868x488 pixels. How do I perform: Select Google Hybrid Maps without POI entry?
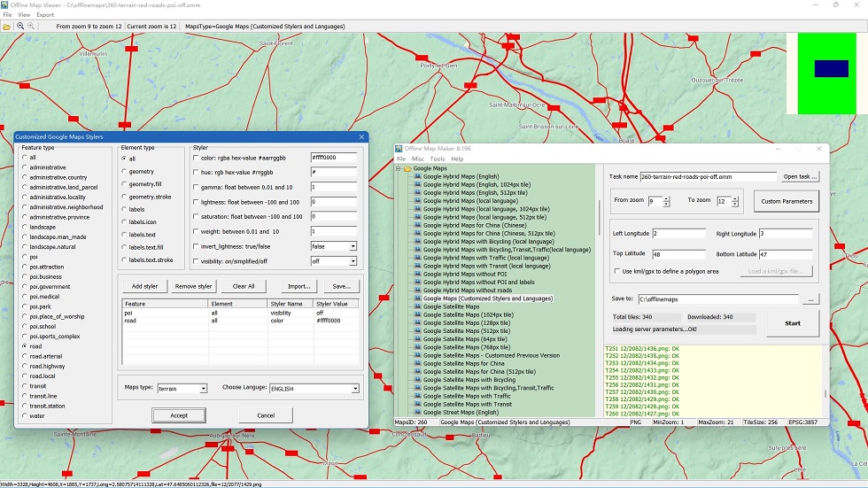click(x=464, y=274)
